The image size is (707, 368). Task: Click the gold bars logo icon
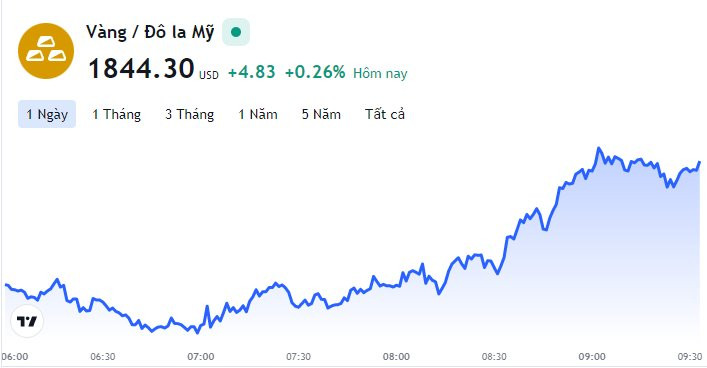(46, 51)
